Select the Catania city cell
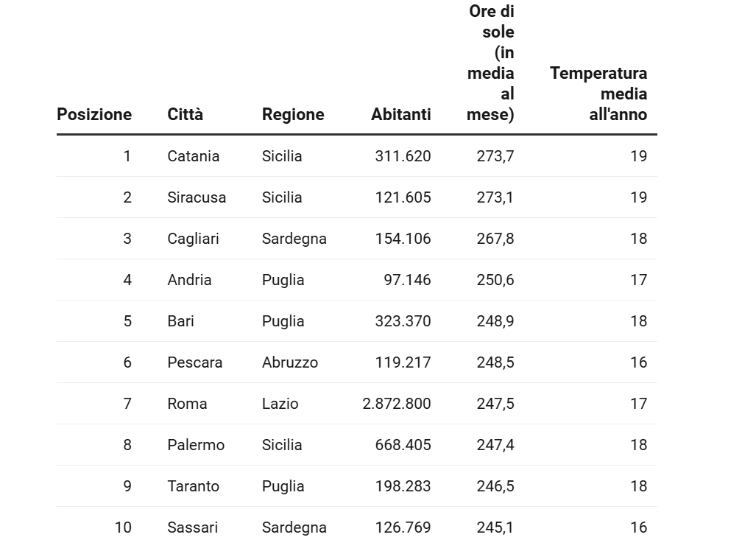 pyautogui.click(x=194, y=156)
